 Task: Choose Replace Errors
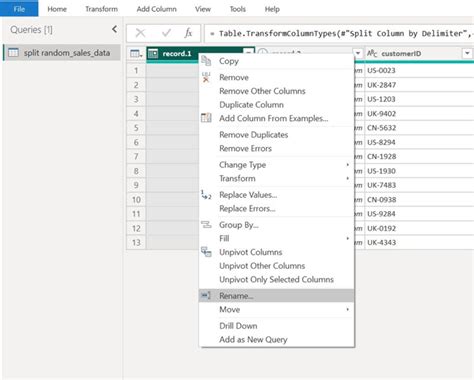276,208
